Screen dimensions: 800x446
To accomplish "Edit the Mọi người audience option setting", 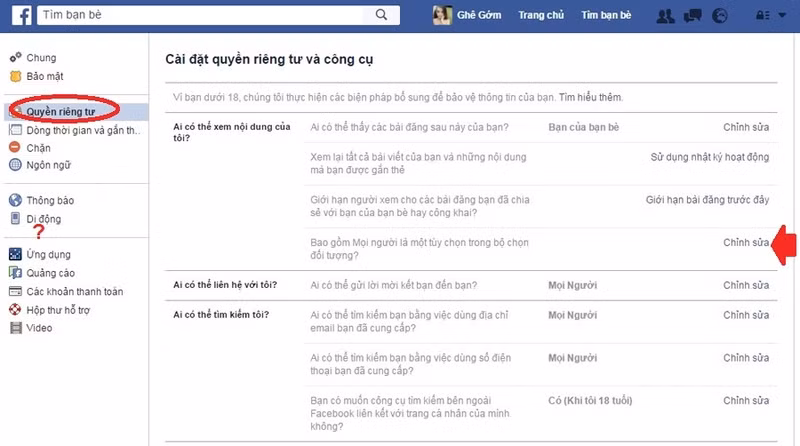I will (746, 242).
